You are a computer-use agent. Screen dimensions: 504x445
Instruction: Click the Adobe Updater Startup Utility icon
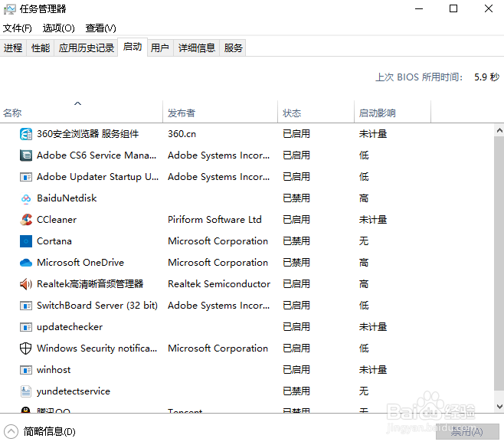26,177
